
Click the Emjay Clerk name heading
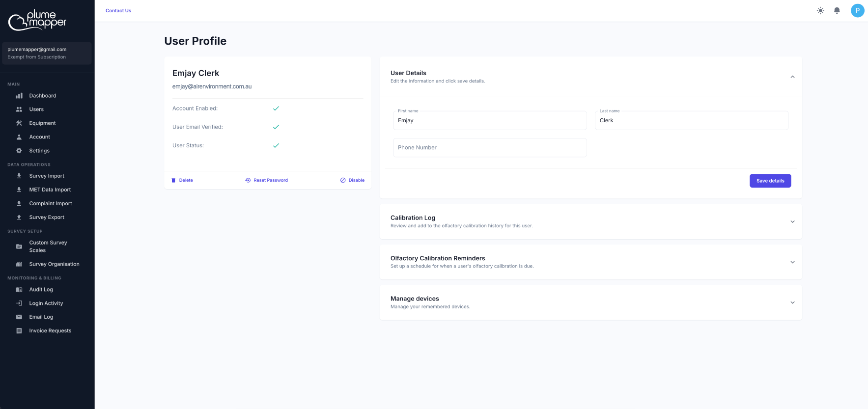click(196, 73)
